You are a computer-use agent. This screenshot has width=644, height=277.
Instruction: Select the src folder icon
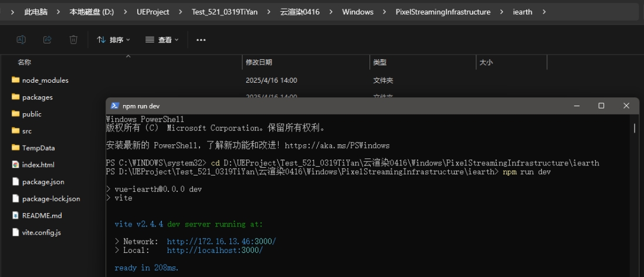pyautogui.click(x=16, y=131)
